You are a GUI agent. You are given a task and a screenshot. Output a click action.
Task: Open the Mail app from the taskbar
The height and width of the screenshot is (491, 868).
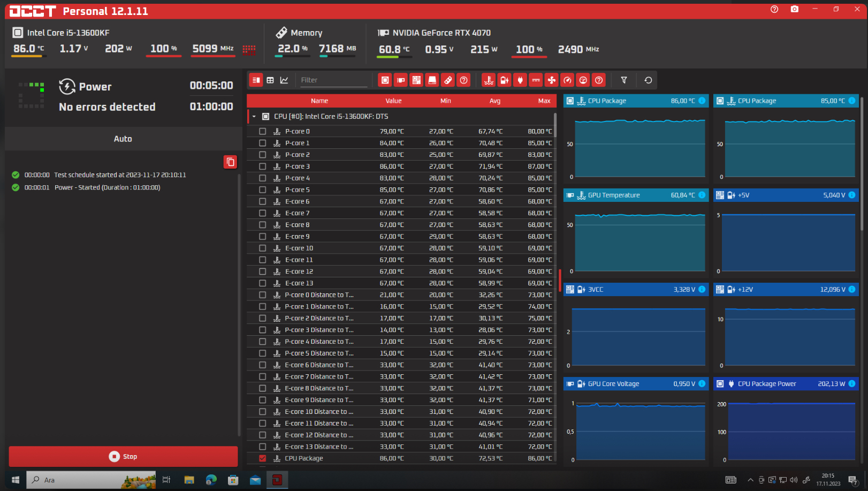[x=255, y=480]
